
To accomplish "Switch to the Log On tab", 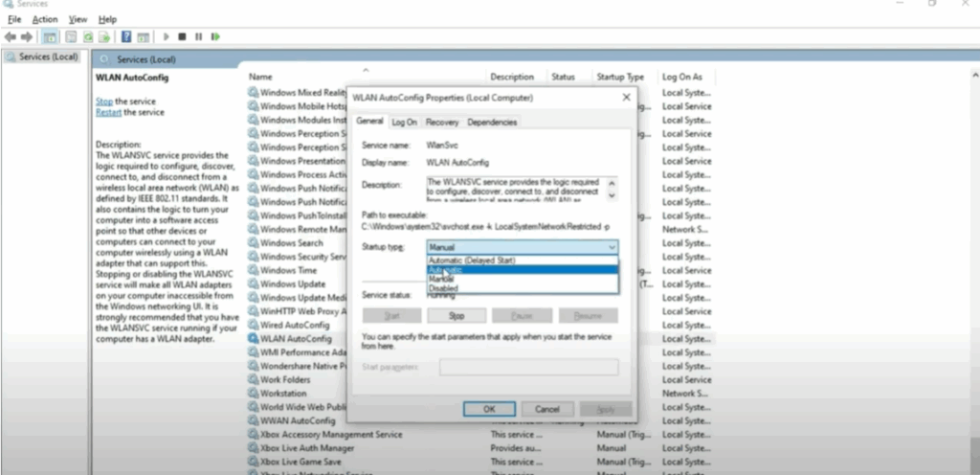I will tap(405, 123).
